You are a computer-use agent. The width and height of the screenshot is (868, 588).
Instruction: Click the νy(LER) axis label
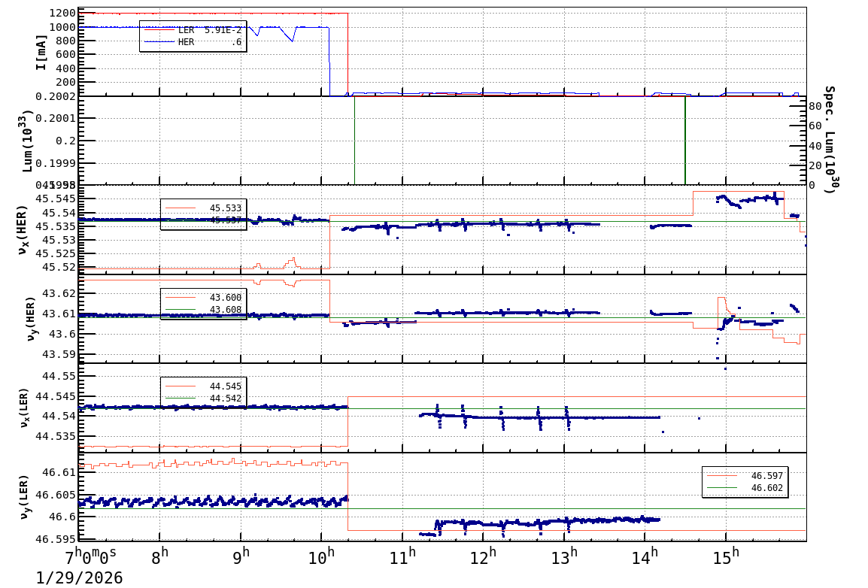[26, 496]
